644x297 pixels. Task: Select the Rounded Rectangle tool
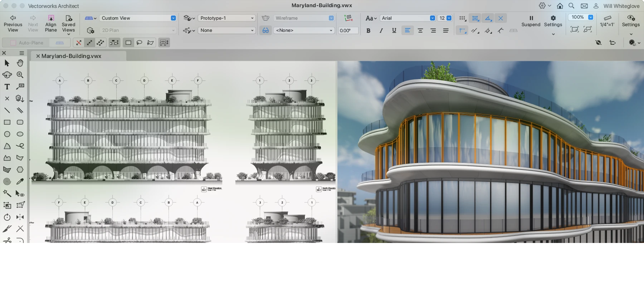click(20, 122)
